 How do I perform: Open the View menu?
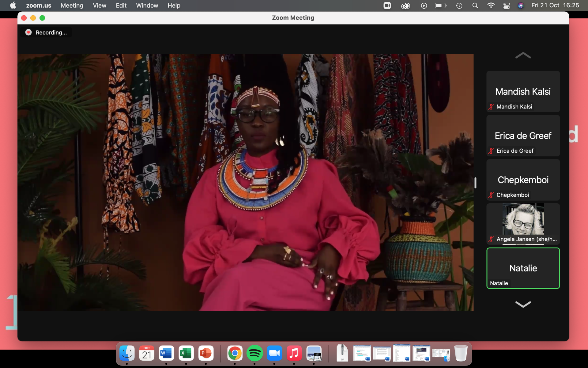(99, 6)
